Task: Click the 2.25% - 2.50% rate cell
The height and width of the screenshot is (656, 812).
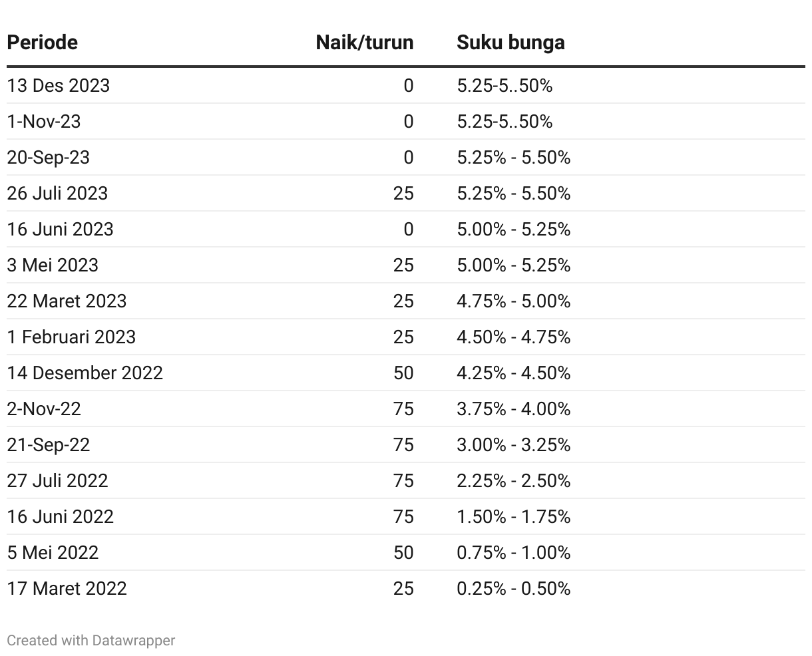Action: coord(513,481)
